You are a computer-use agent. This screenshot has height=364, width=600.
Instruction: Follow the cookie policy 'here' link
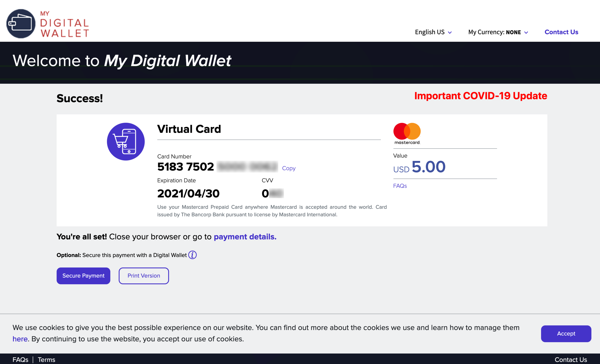pos(20,339)
